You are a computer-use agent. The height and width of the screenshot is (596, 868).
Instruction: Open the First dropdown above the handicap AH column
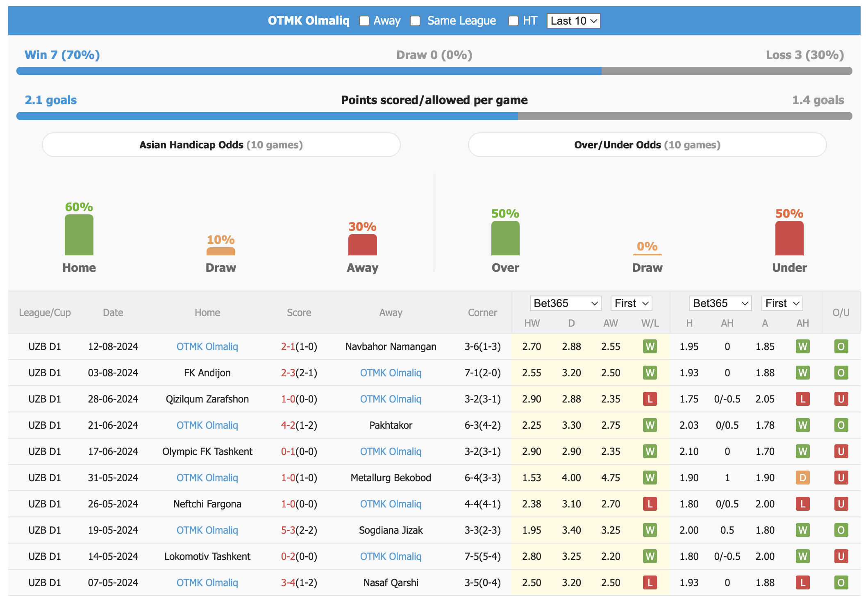[x=782, y=303]
